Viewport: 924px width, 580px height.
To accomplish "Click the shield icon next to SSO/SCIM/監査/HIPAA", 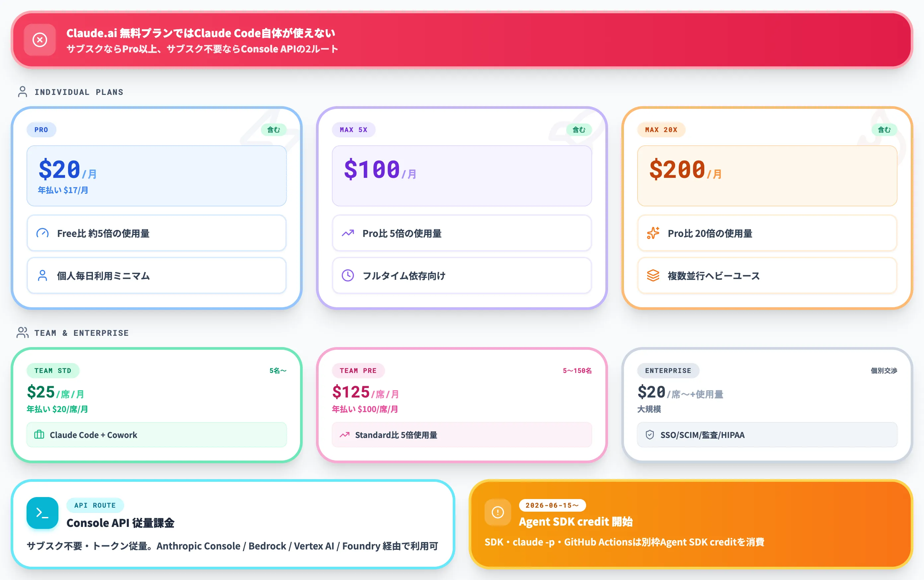I will (650, 435).
